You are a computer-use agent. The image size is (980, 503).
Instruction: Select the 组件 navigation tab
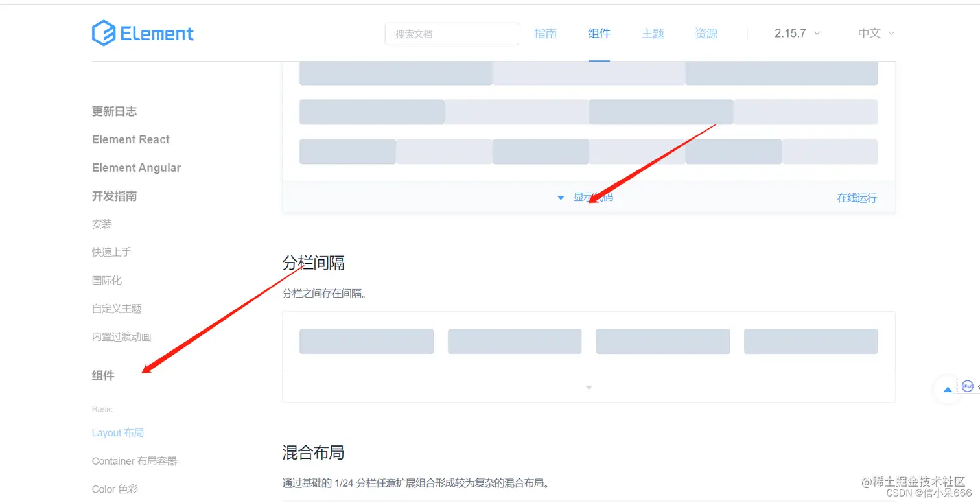(x=599, y=33)
